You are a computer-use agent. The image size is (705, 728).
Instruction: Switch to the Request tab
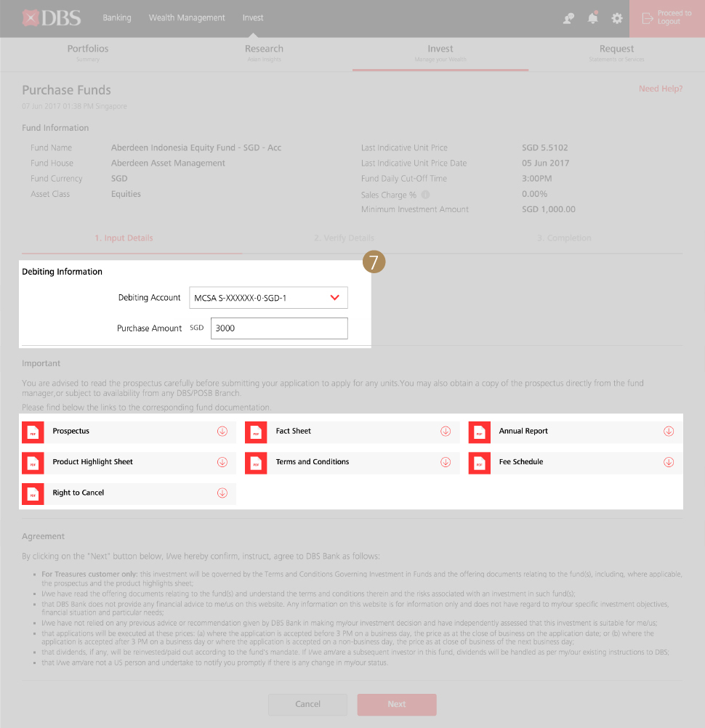[x=617, y=53]
